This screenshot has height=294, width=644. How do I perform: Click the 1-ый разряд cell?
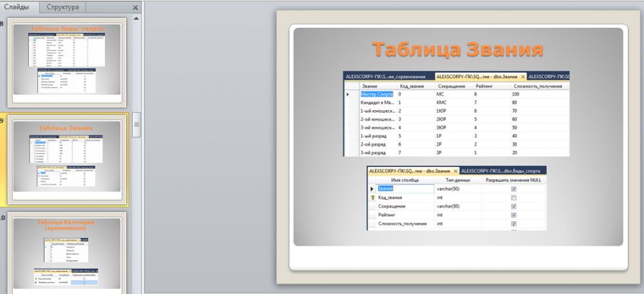tap(377, 135)
